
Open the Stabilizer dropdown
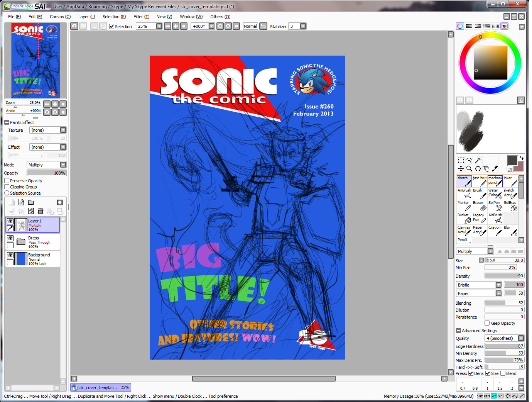[x=303, y=26]
